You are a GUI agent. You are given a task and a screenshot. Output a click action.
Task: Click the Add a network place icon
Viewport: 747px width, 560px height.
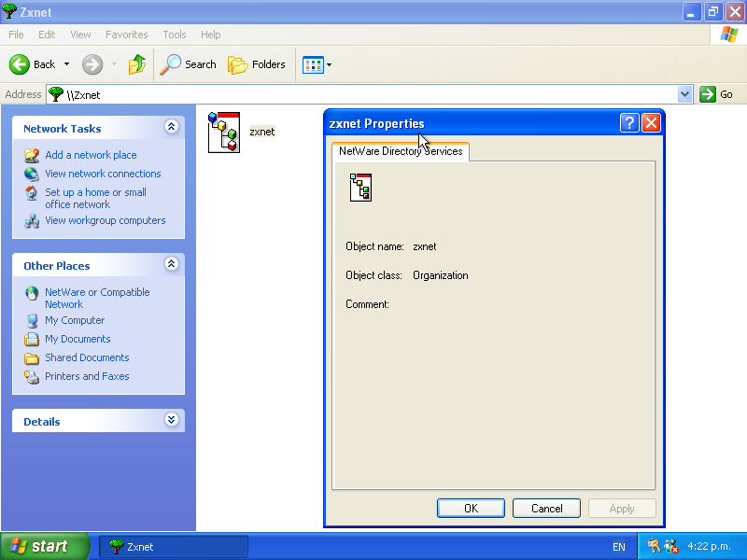32,155
